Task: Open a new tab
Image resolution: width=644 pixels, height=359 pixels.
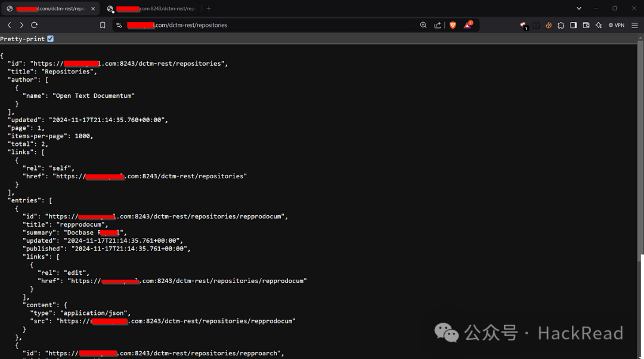Action: point(209,8)
